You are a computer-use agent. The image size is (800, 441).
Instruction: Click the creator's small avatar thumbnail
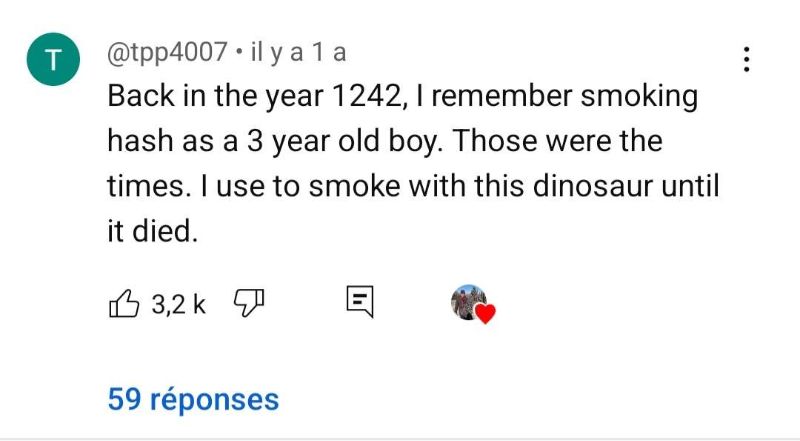tap(467, 300)
